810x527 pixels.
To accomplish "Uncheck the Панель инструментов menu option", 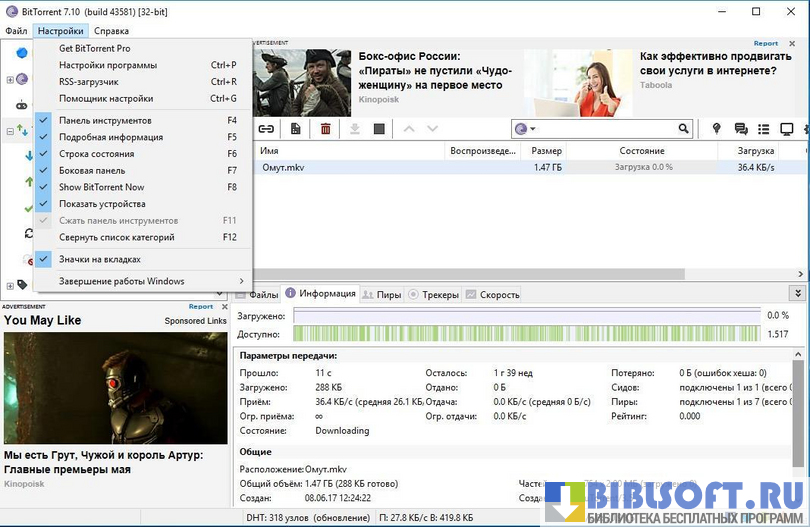I will click(x=105, y=121).
